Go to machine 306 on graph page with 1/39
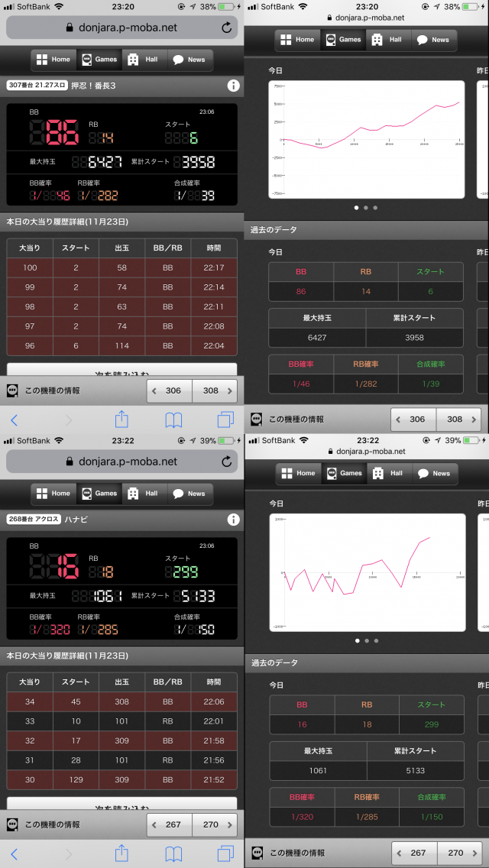The height and width of the screenshot is (868, 489). pos(413,419)
